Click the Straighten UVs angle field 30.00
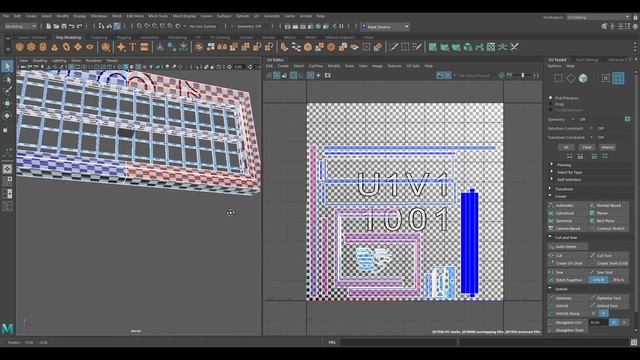640x360 pixels. (x=598, y=322)
